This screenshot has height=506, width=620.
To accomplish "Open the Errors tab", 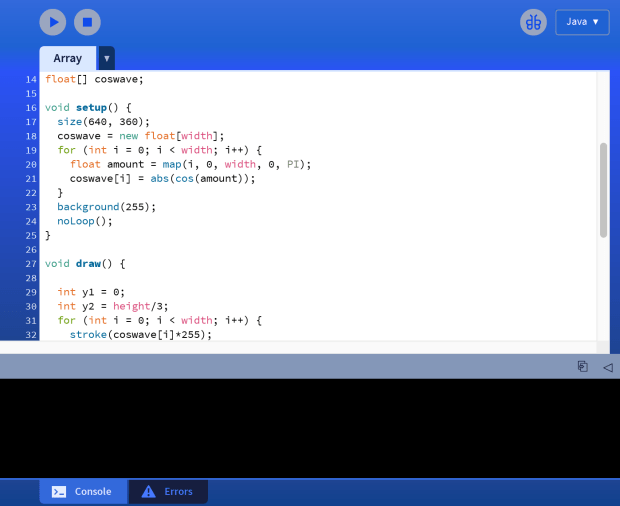I will [168, 491].
